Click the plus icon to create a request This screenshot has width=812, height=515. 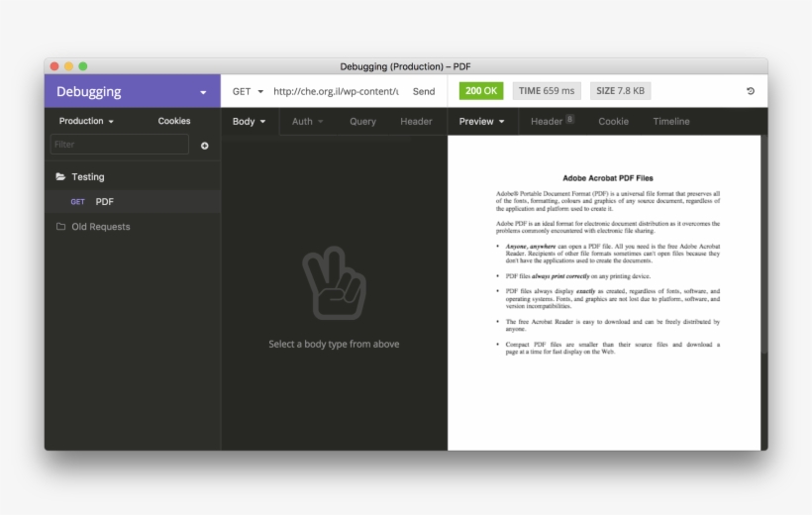pyautogui.click(x=205, y=146)
